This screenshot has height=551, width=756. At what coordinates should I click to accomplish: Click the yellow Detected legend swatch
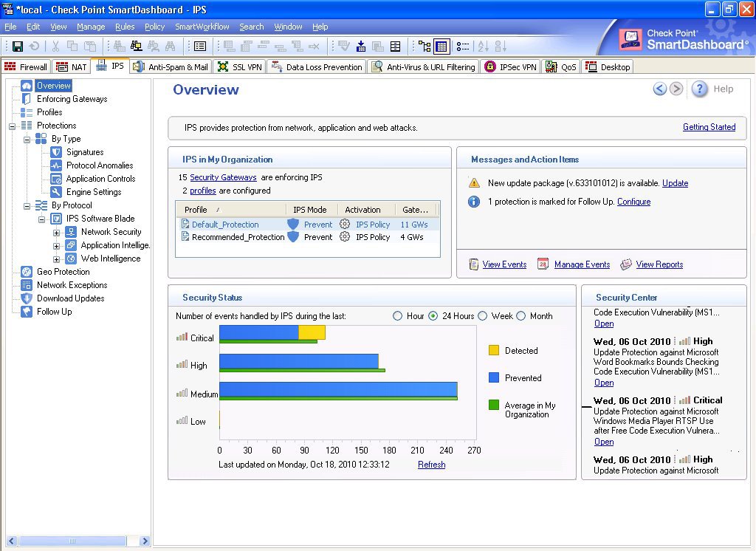[x=494, y=350]
